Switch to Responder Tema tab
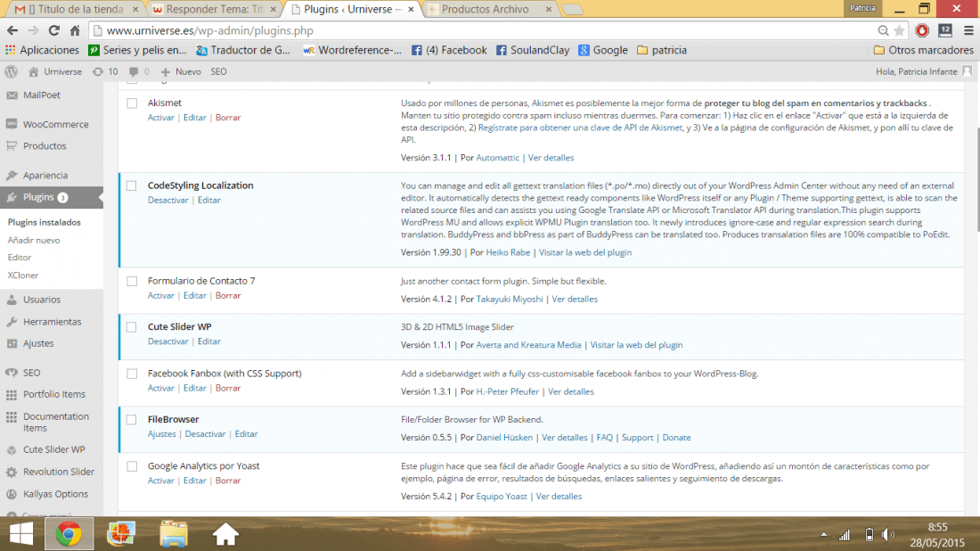 tap(215, 10)
